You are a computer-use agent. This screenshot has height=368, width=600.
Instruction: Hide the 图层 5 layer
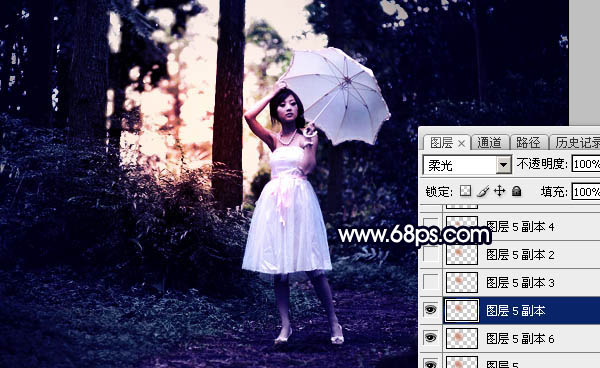[x=430, y=363]
